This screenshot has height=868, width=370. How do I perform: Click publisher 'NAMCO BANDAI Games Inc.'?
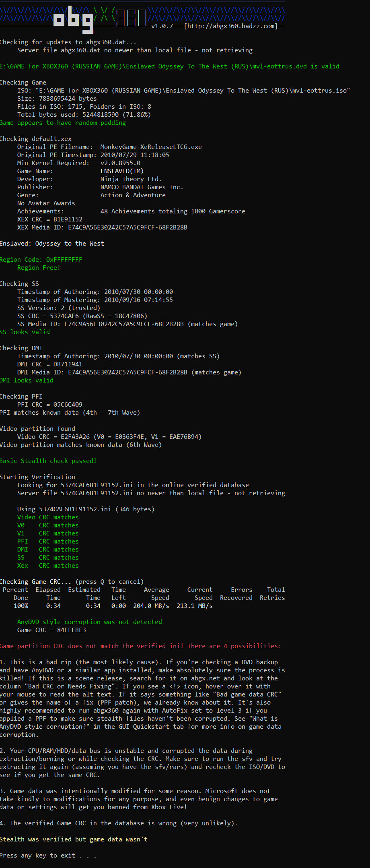tap(142, 187)
